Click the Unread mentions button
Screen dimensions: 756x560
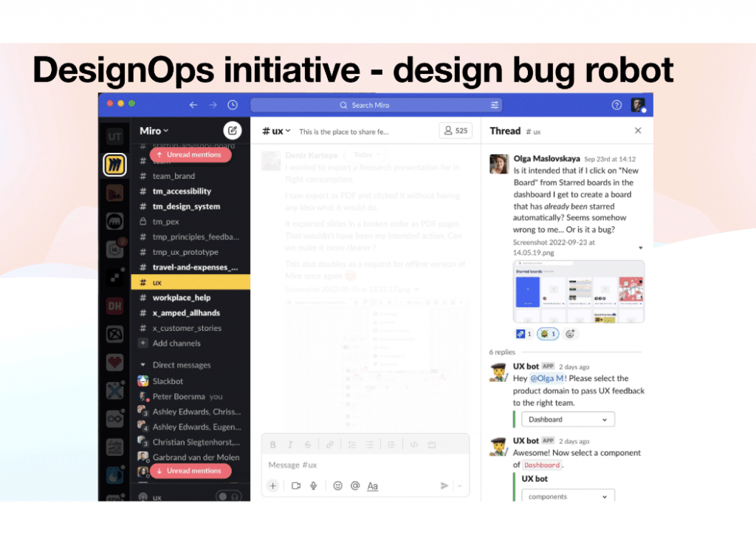point(190,155)
